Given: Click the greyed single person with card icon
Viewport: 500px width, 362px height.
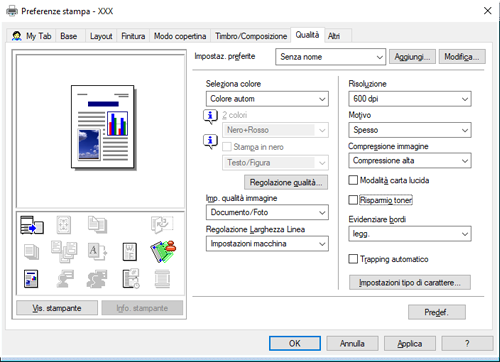Looking at the screenshot, I should (65, 279).
